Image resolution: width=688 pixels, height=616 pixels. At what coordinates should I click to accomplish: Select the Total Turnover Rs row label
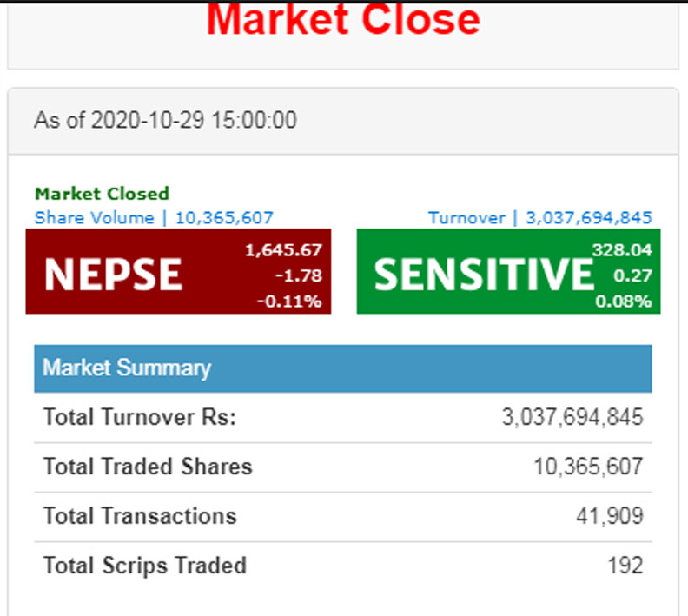pos(140,417)
